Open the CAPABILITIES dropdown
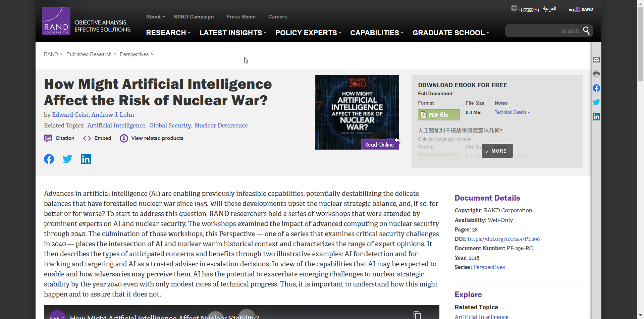This screenshot has height=319, width=644. coord(377,33)
